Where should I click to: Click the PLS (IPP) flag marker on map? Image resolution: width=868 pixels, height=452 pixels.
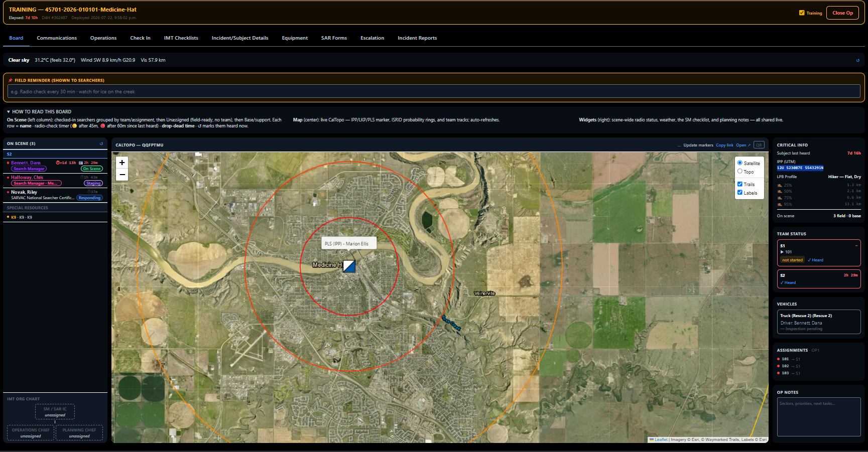point(349,266)
